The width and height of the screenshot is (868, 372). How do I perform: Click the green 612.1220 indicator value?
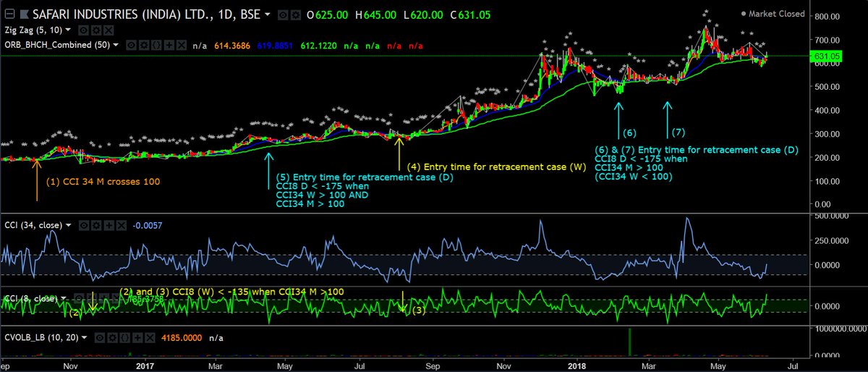pos(318,46)
